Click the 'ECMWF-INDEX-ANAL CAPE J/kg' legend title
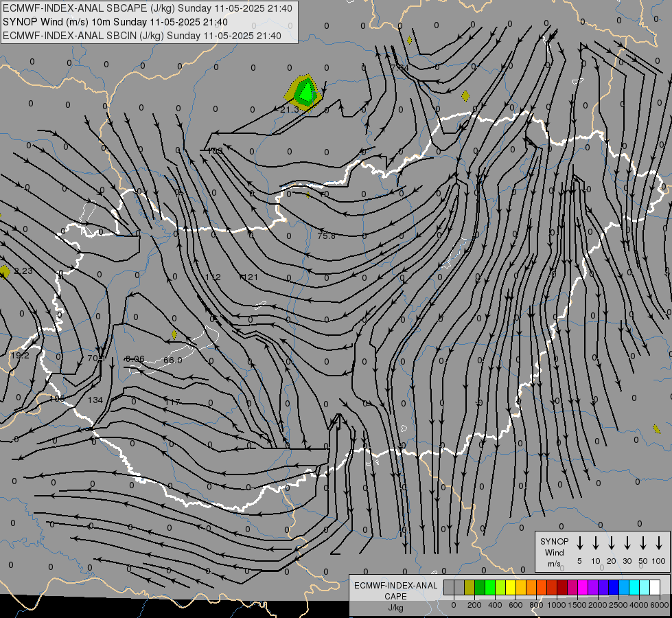 point(395,596)
